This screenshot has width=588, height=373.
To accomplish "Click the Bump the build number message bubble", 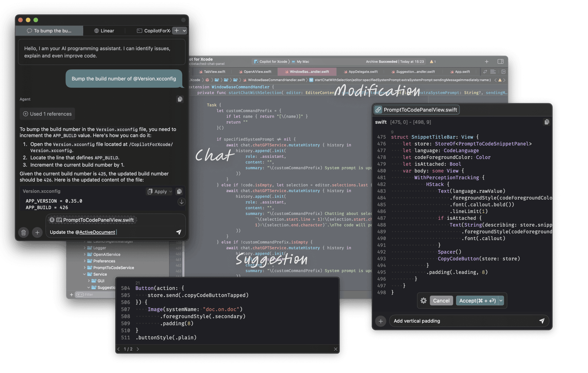I will (124, 79).
